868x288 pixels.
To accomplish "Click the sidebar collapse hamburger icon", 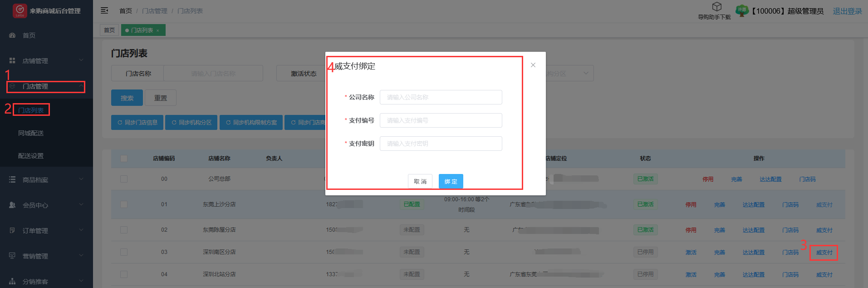I will tap(104, 10).
